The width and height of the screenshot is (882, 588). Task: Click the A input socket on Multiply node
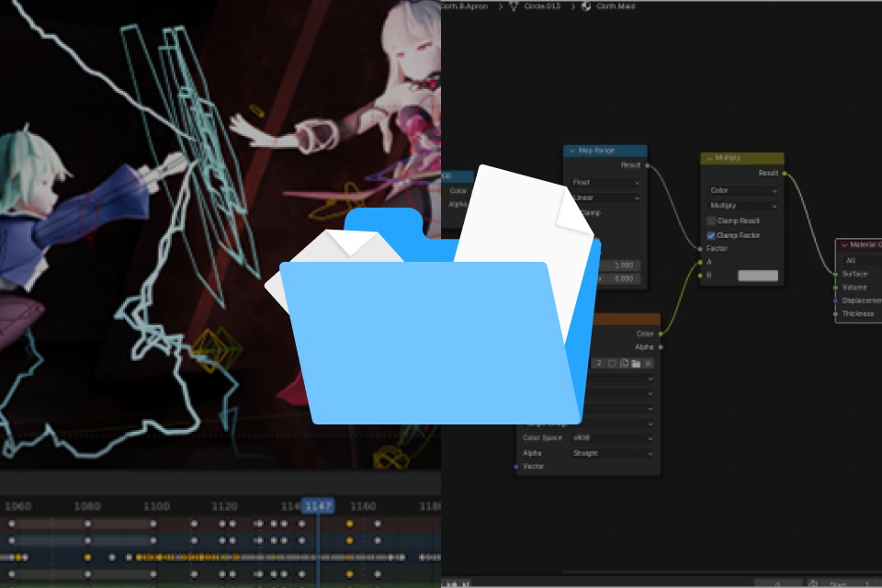click(x=700, y=262)
